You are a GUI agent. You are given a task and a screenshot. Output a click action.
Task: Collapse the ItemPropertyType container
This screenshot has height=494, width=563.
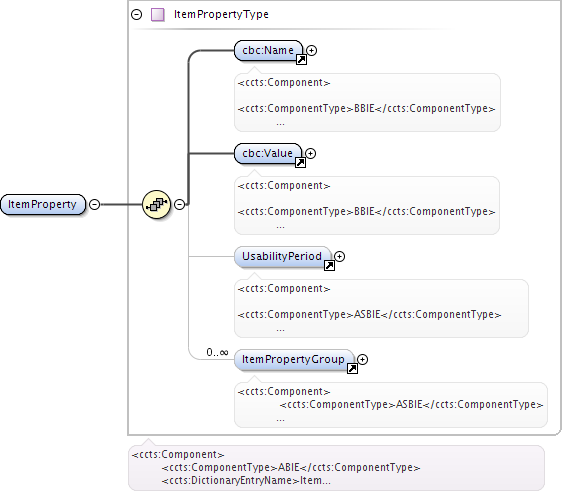136,15
